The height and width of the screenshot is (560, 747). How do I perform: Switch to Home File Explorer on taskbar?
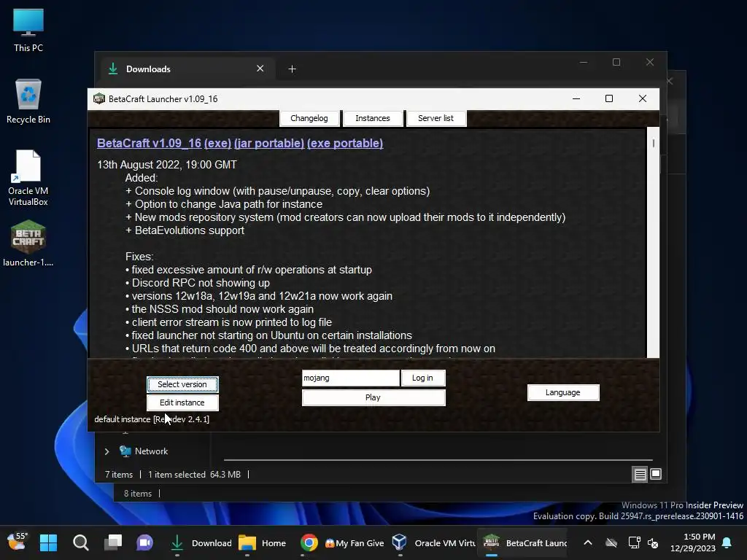click(x=263, y=542)
